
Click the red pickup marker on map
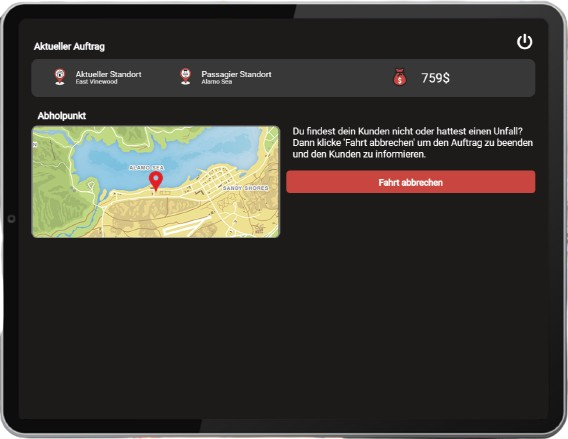156,181
